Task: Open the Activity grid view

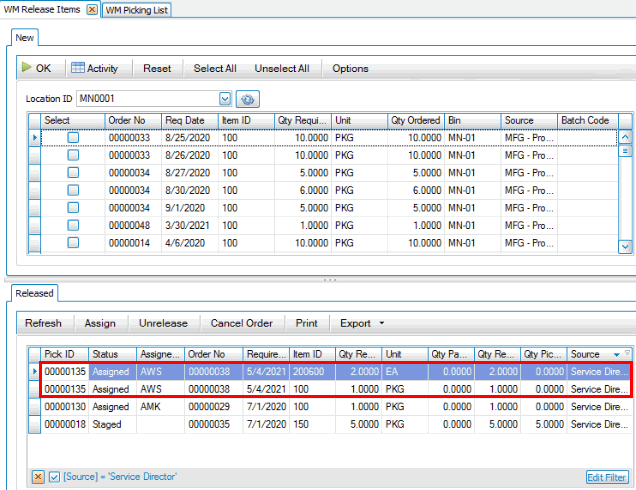Action: (95, 68)
